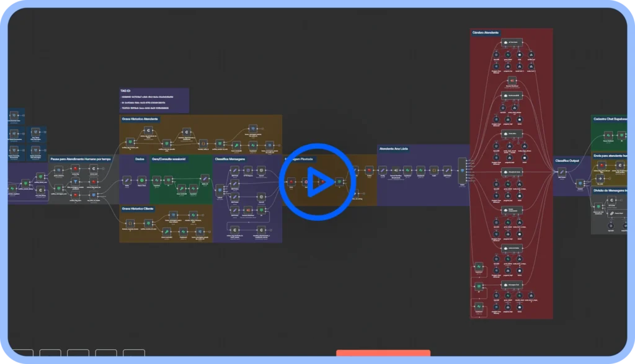Click the Filter funnel node in Pausa group
Image resolution: width=635 pixels, height=364 pixels.
click(76, 182)
